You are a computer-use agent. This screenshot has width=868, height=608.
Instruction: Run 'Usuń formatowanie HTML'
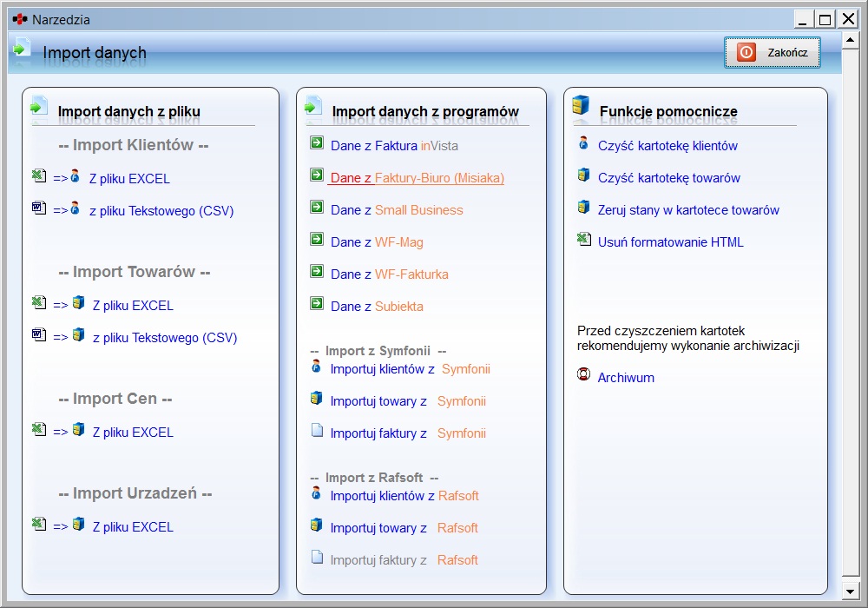point(670,242)
